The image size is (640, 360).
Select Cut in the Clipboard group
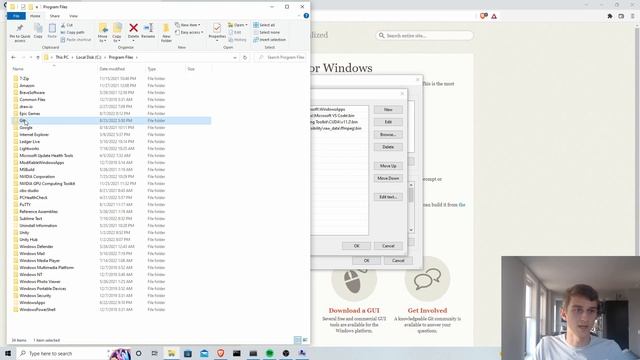67,25
